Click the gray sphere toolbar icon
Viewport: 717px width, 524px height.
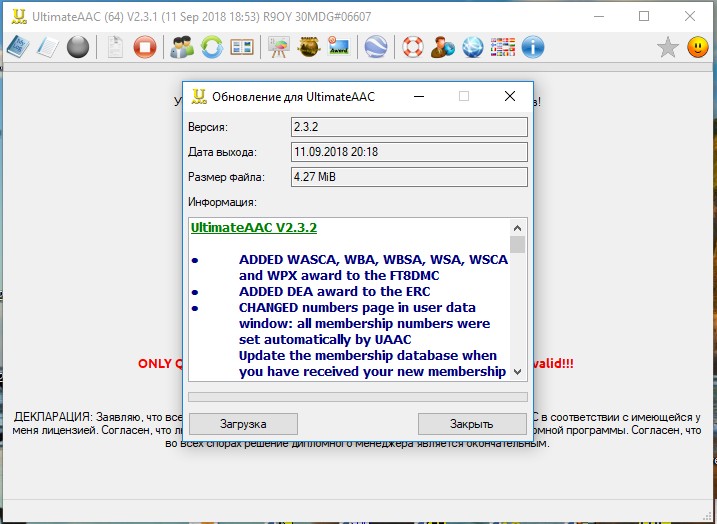point(78,47)
